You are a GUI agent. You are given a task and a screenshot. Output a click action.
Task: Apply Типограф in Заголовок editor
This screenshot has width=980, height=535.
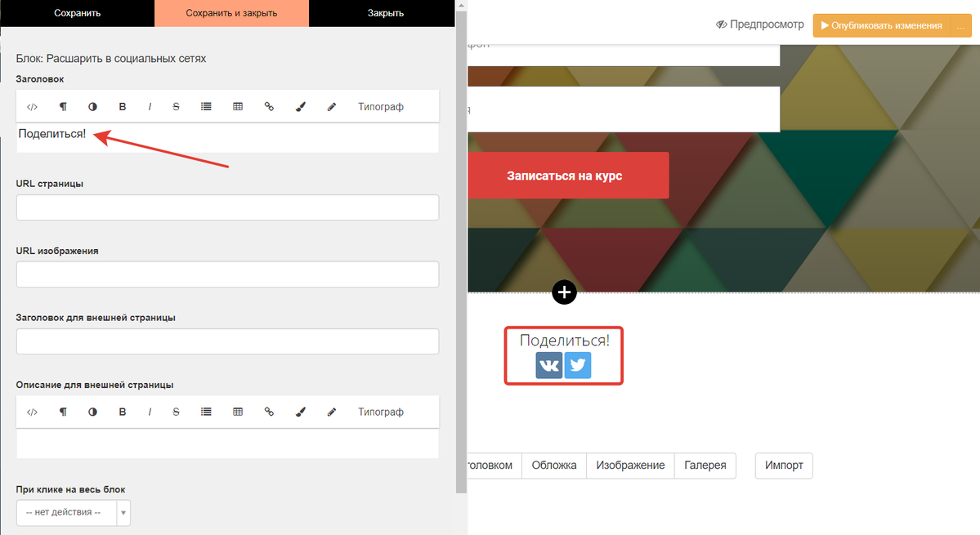pyautogui.click(x=381, y=107)
